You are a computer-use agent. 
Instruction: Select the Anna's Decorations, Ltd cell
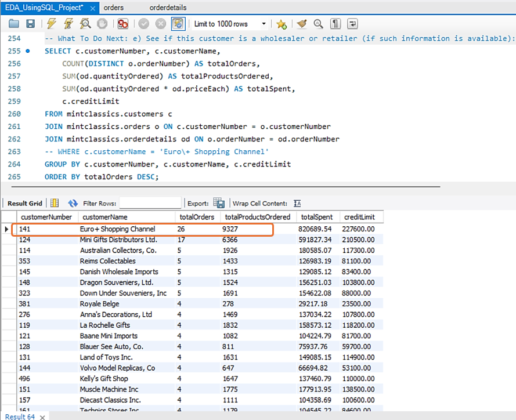[127, 314]
